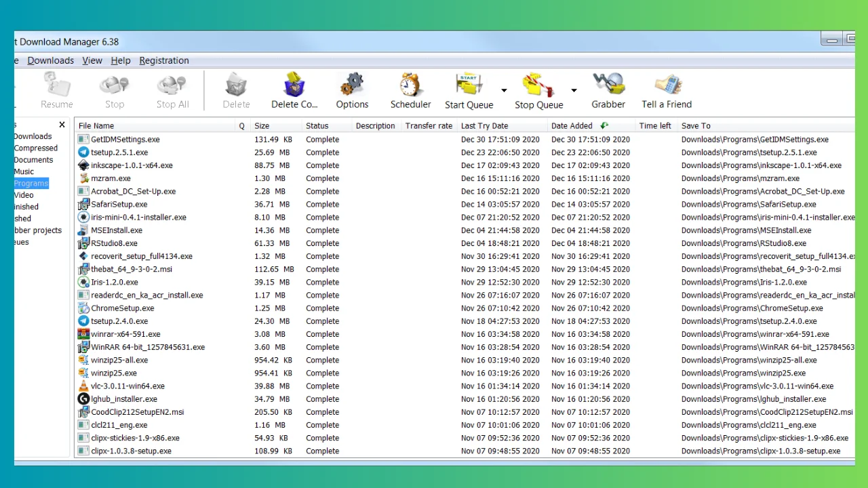Select clcl211_eng.exe file name
This screenshot has width=868, height=488.
pos(119,425)
